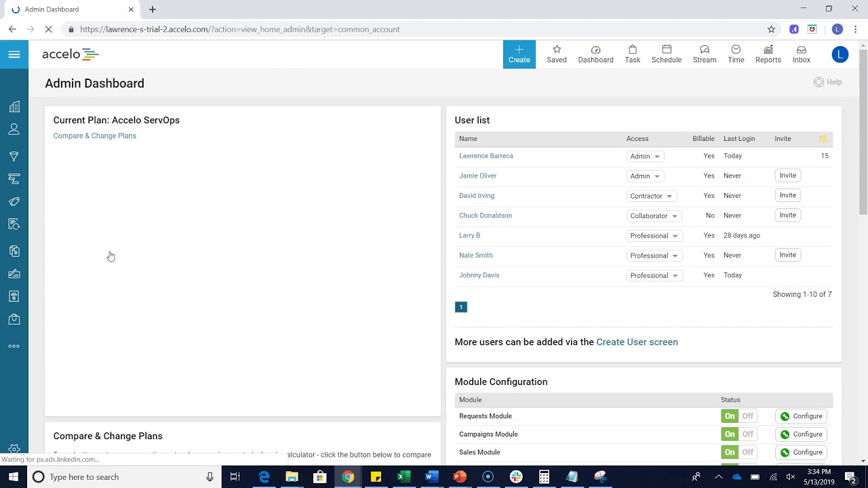Image resolution: width=868 pixels, height=488 pixels.
Task: Invite Jamie Oliver
Action: coord(787,176)
